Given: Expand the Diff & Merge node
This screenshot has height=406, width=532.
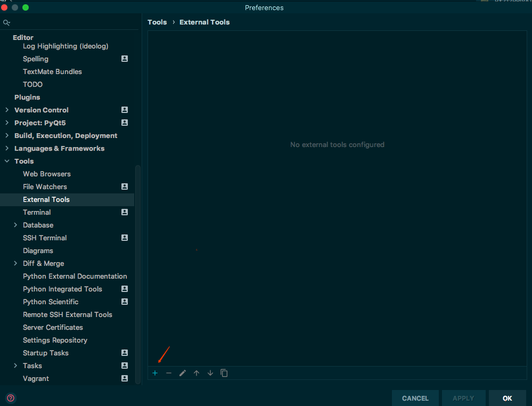Looking at the screenshot, I should 15,263.
